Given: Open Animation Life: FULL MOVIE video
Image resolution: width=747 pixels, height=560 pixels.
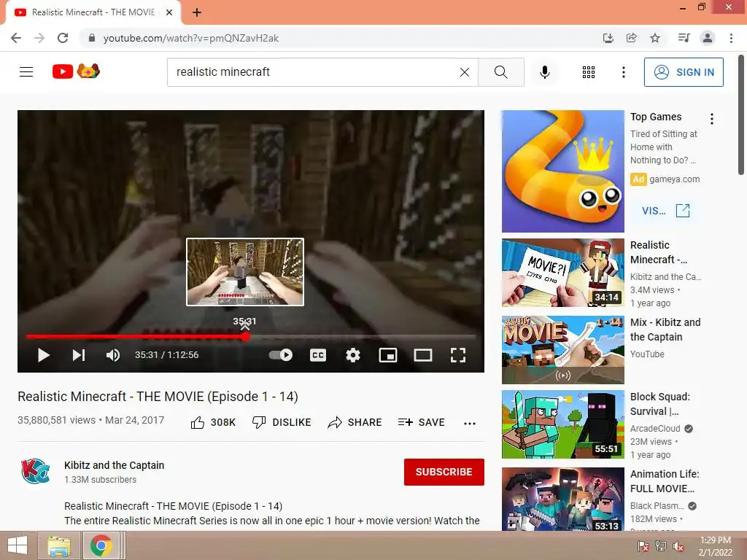Looking at the screenshot, I should click(x=665, y=481).
